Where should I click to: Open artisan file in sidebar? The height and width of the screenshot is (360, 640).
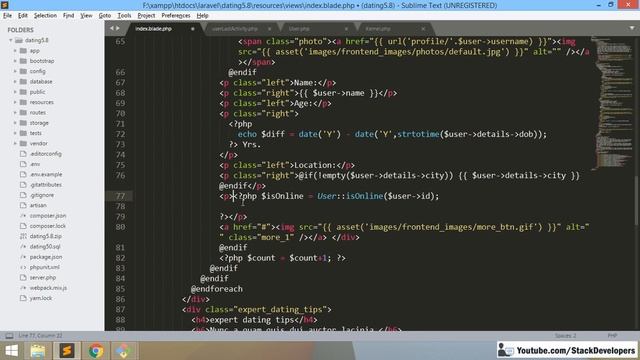coord(38,205)
